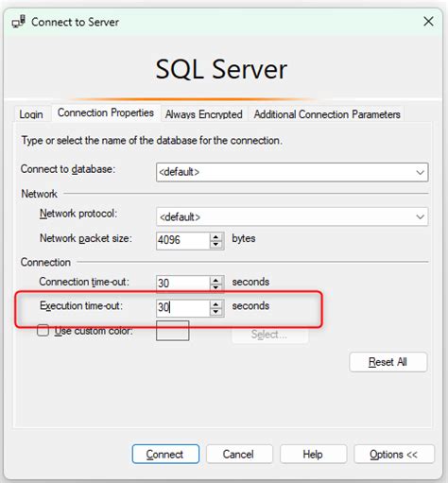Viewport: 448px width, 483px height.
Task: Select the Connection Properties tab
Action: 106,112
